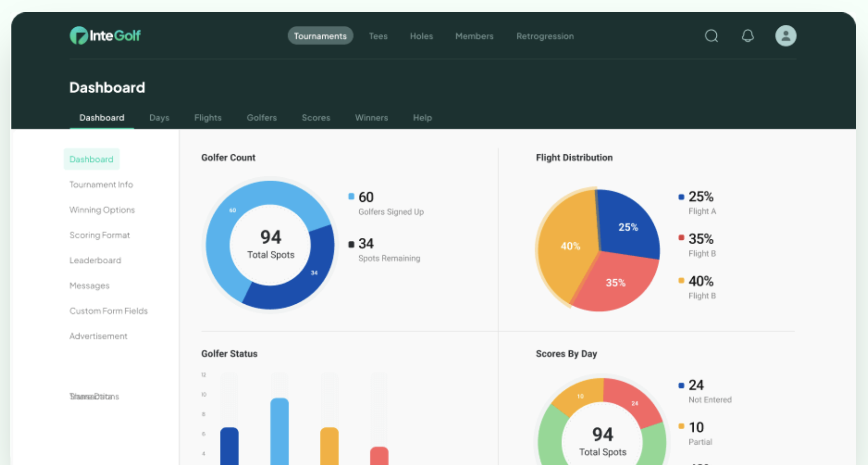Click dark swatch beside 34 Spots Remaining

[x=351, y=244]
